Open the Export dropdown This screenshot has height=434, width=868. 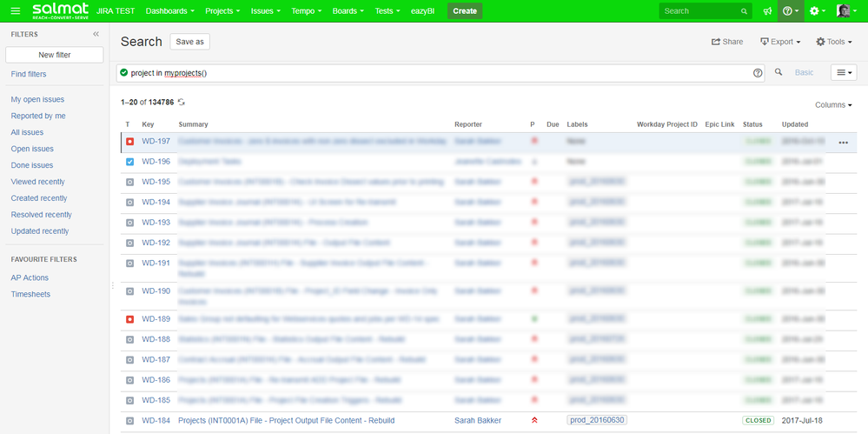[780, 42]
